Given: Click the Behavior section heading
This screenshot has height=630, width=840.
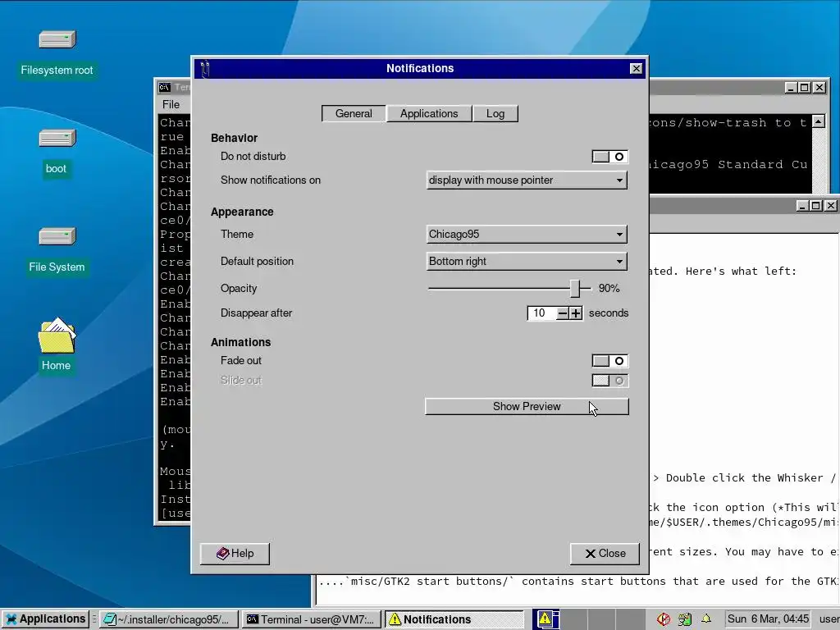Looking at the screenshot, I should point(234,138).
